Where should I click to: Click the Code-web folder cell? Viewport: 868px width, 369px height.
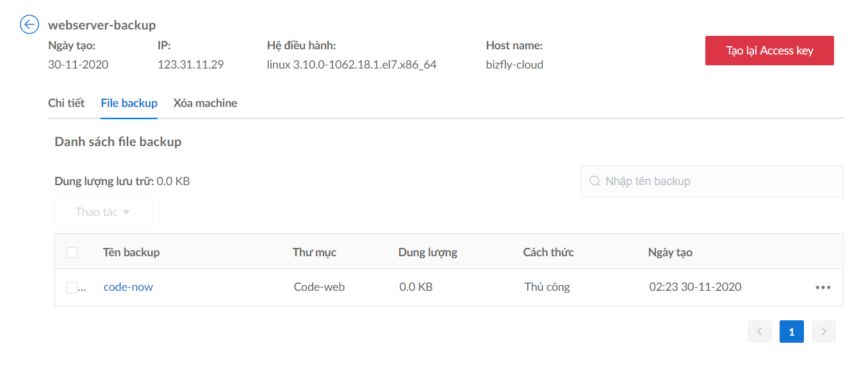(x=319, y=287)
